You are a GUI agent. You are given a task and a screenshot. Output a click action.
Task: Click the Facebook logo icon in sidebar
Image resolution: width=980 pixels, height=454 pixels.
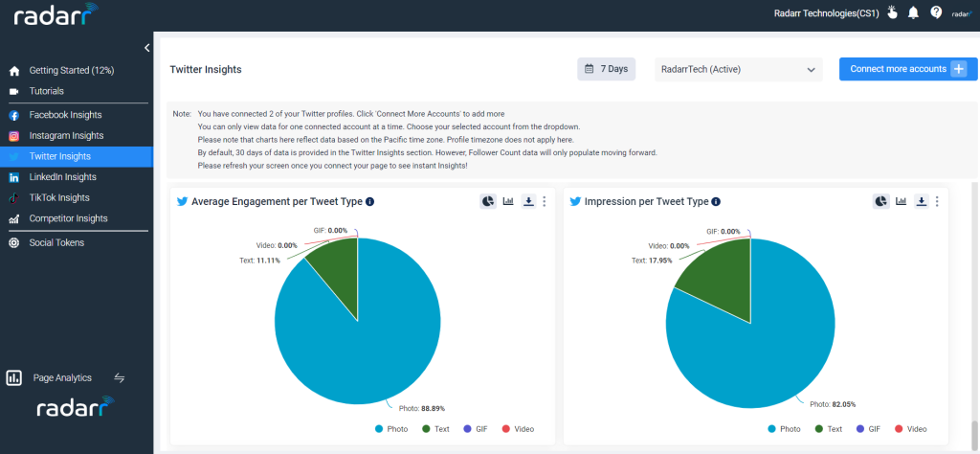(x=14, y=115)
